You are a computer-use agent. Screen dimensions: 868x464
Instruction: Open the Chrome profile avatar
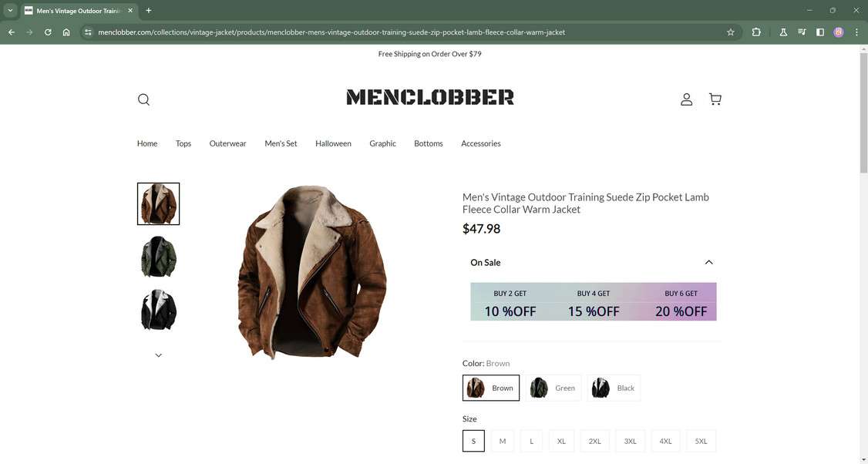(x=838, y=32)
